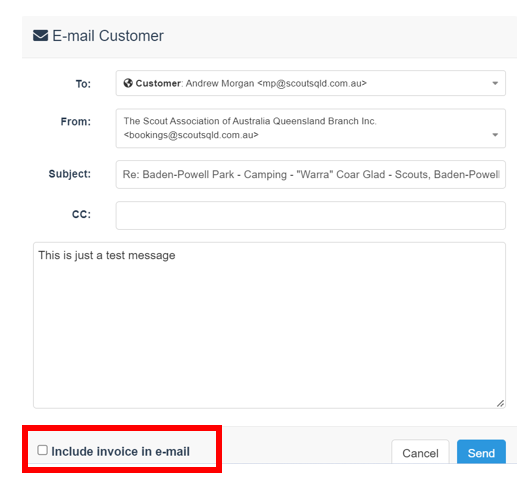Viewport: 522px width, 478px height.
Task: Focus the Subject field starting with Re: Baden-Powell
Action: point(310,174)
